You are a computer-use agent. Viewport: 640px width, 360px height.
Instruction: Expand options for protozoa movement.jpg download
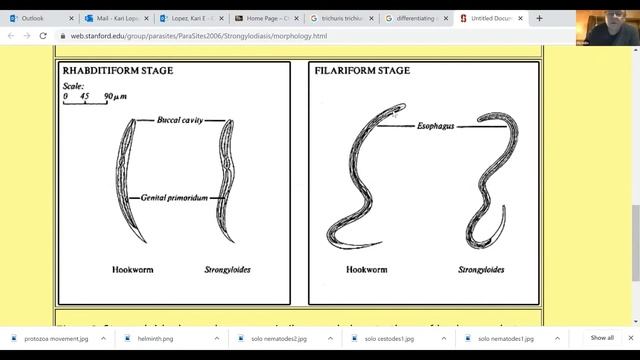tap(103, 338)
